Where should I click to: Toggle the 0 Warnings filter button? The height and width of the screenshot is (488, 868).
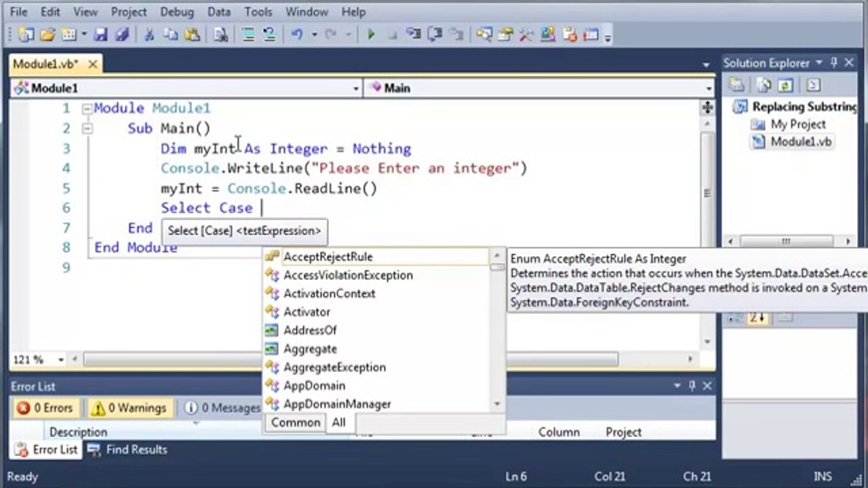[x=130, y=408]
